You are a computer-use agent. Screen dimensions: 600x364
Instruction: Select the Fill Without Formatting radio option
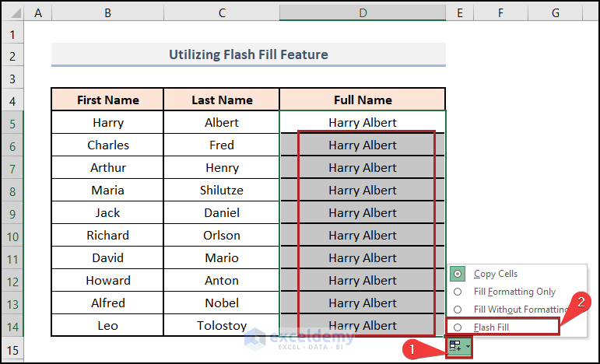pyautogui.click(x=458, y=310)
